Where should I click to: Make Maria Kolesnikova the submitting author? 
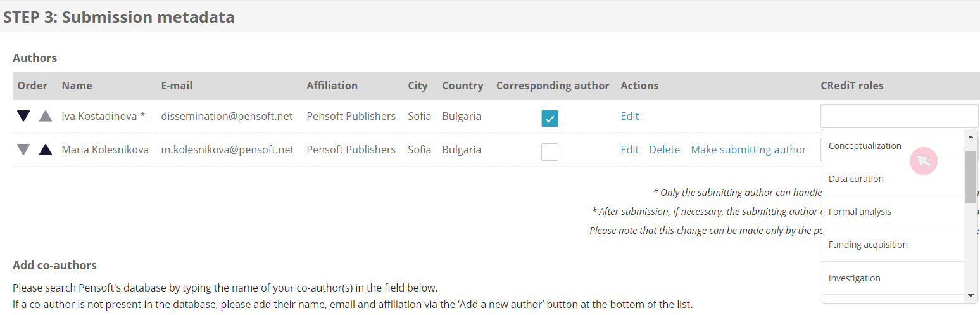(748, 150)
